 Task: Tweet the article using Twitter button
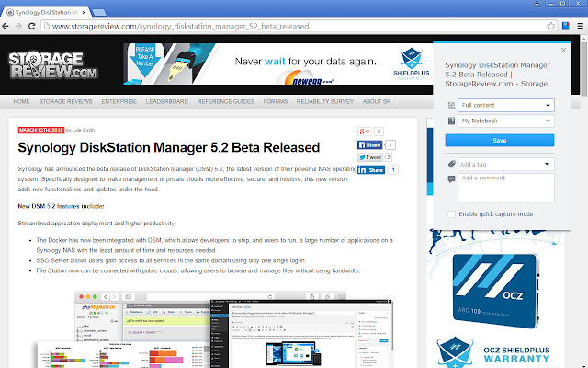[369, 157]
